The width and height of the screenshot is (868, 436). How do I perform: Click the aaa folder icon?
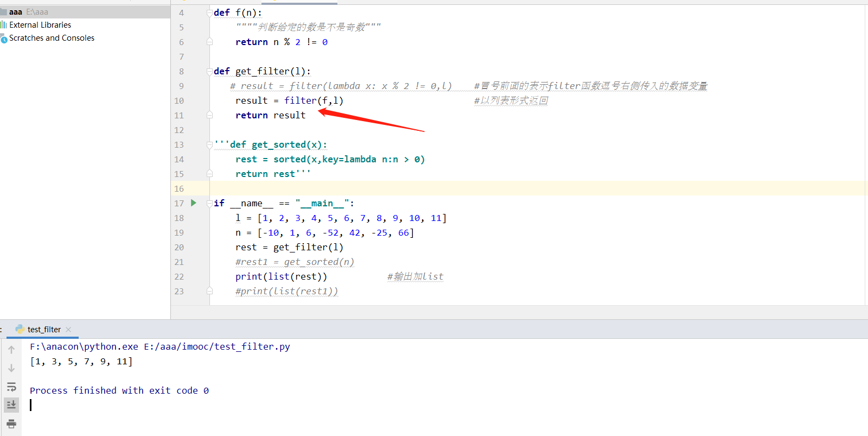coord(3,12)
